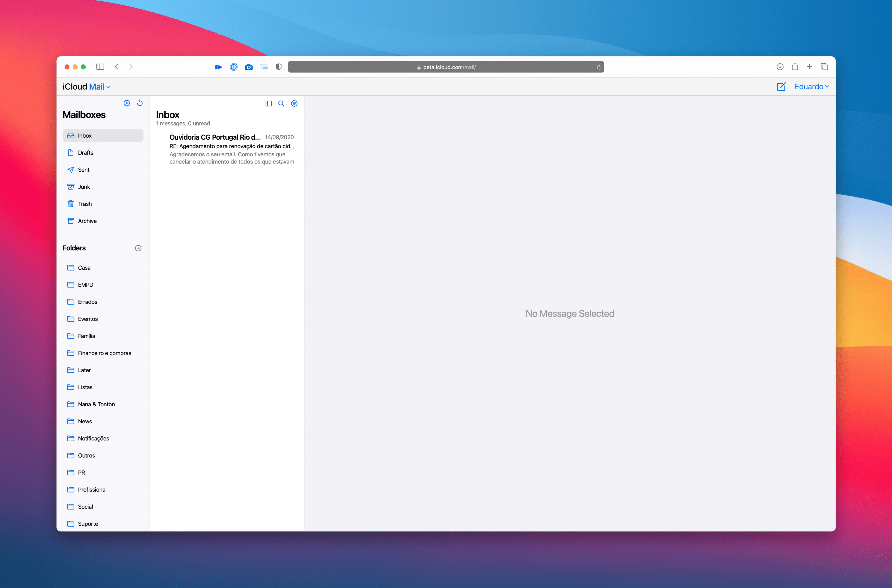892x588 pixels.
Task: Show Safari downloads with the arrow icon
Action: click(x=780, y=66)
